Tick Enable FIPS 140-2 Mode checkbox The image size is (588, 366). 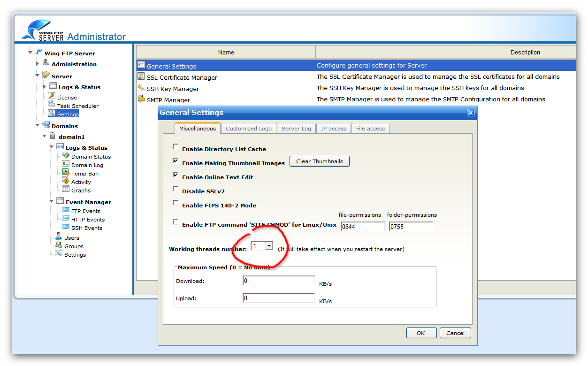click(x=176, y=203)
